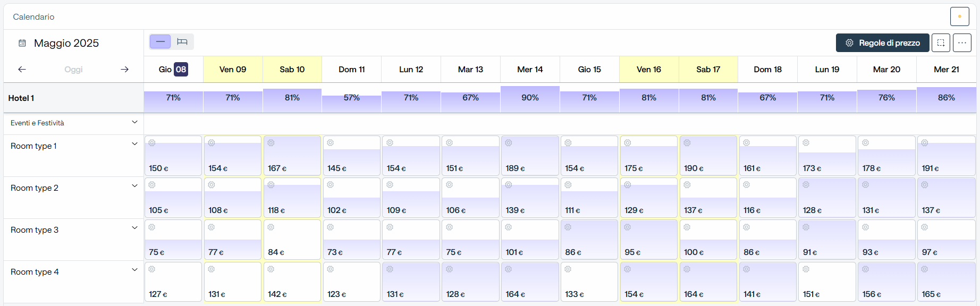This screenshot has height=306, width=980.
Task: Collapse the Room type 3 chevron
Action: point(134,228)
